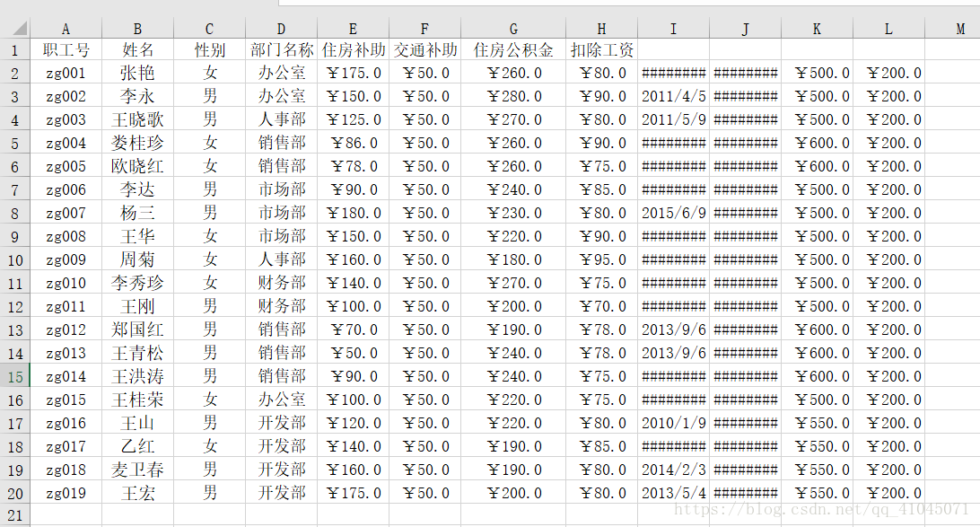Select name cell 王宏
Viewport: 980px width, 527px height.
(x=137, y=493)
